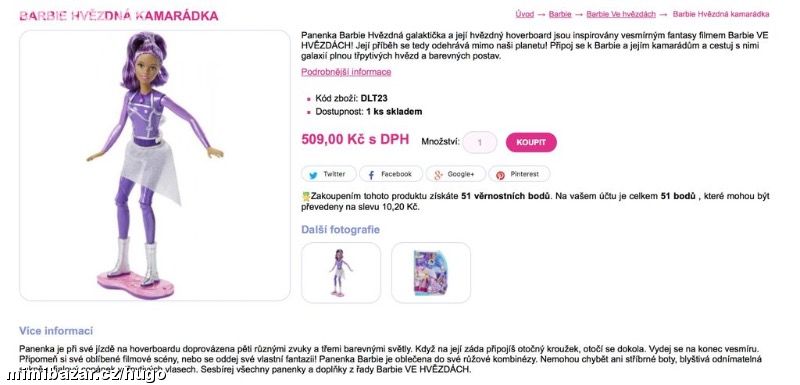This screenshot has width=800, height=385.
Task: Share product via Pinterest button
Action: (519, 174)
